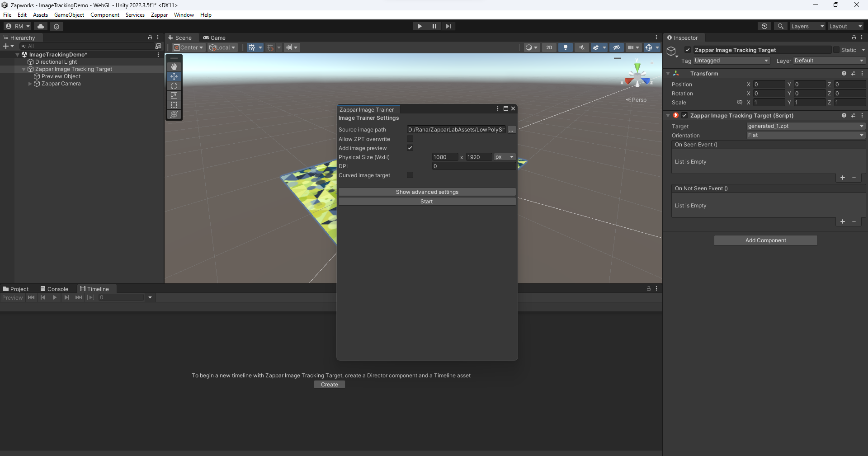Click Create timeline button

[330, 385]
